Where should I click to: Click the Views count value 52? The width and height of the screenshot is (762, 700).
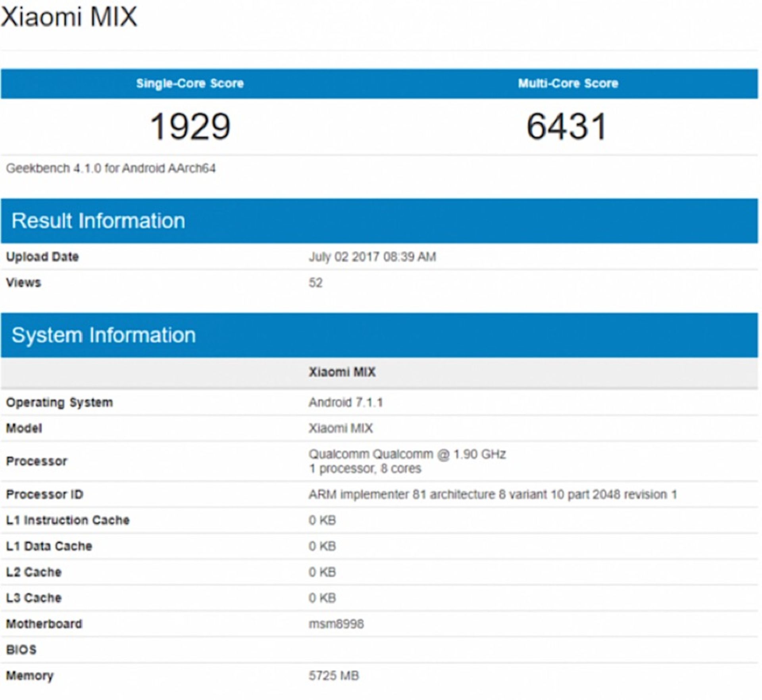tap(316, 283)
